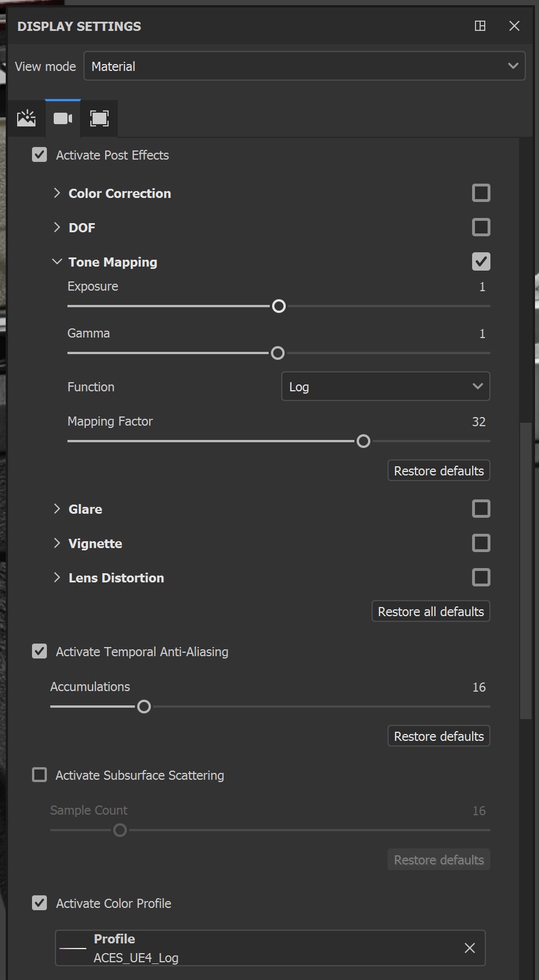The width and height of the screenshot is (539, 980).
Task: Click the panel layout icon in header
Action: pyautogui.click(x=480, y=26)
